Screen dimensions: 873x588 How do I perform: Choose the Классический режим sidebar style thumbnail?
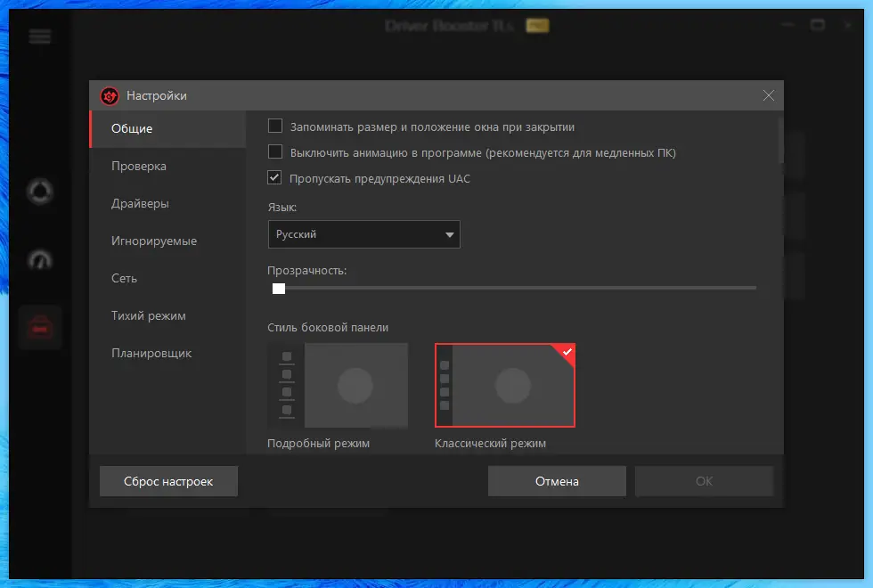(x=505, y=385)
